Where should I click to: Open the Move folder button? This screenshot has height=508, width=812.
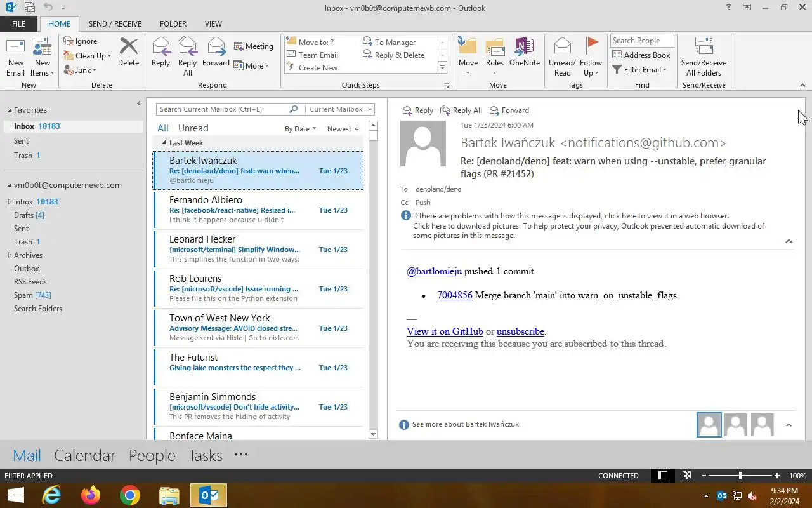tap(468, 57)
